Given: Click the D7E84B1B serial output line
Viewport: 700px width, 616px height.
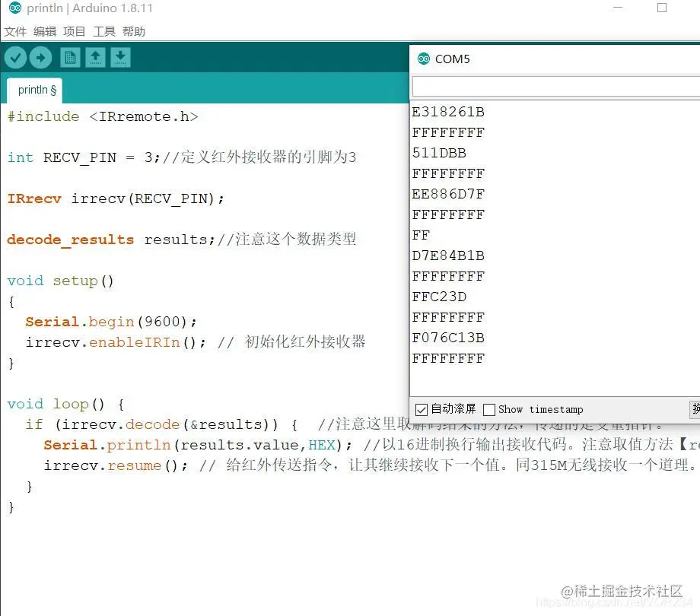Looking at the screenshot, I should click(447, 256).
